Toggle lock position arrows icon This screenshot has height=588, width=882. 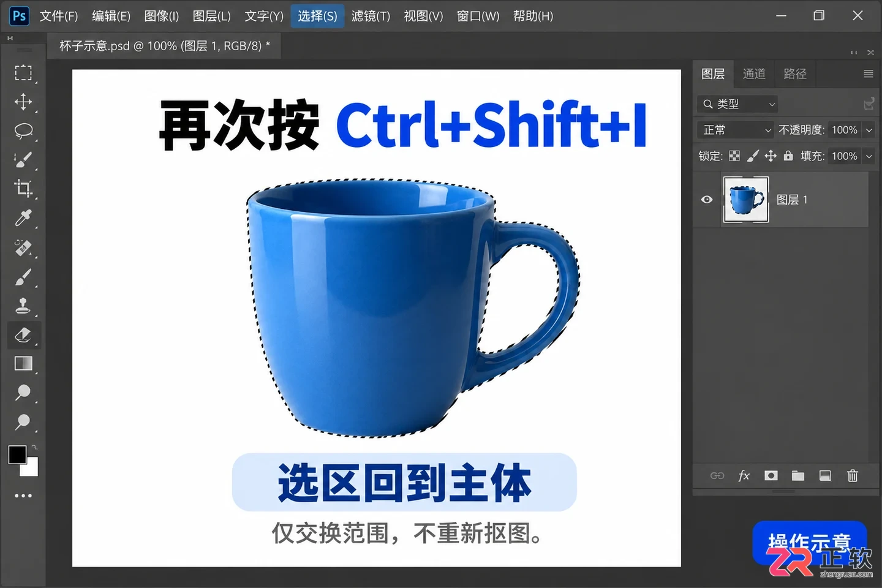[771, 156]
